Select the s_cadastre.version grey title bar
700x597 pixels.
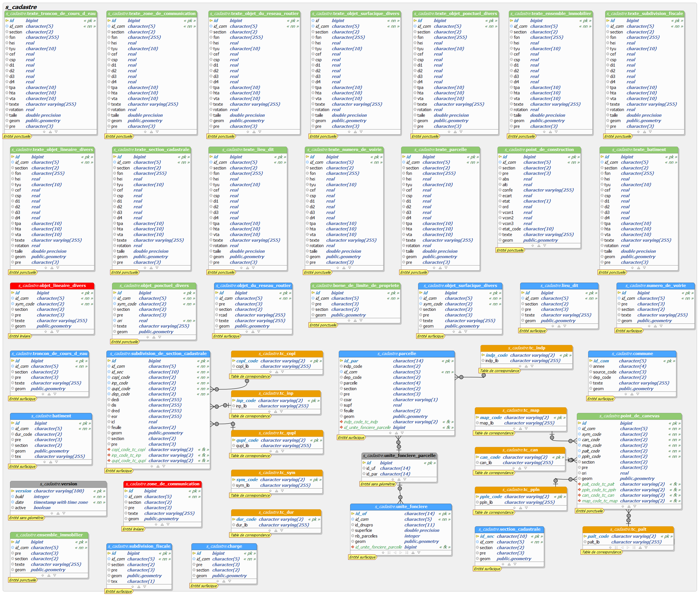pos(58,484)
